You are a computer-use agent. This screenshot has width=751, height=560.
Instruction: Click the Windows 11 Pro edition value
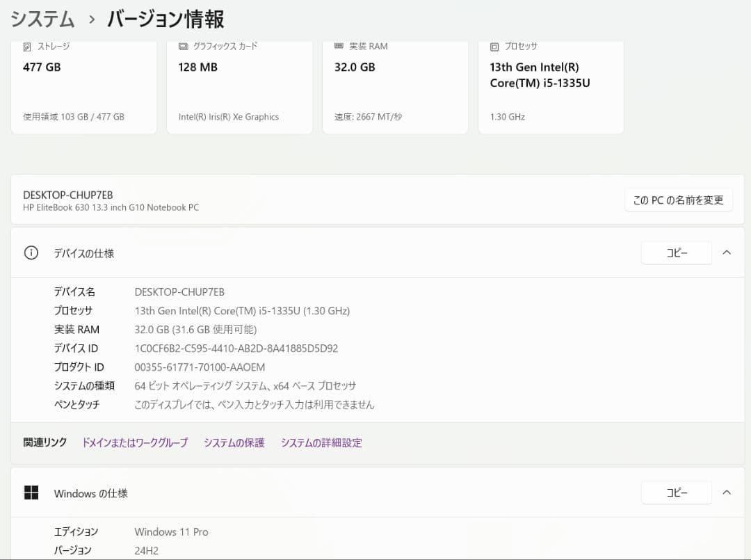click(x=171, y=531)
